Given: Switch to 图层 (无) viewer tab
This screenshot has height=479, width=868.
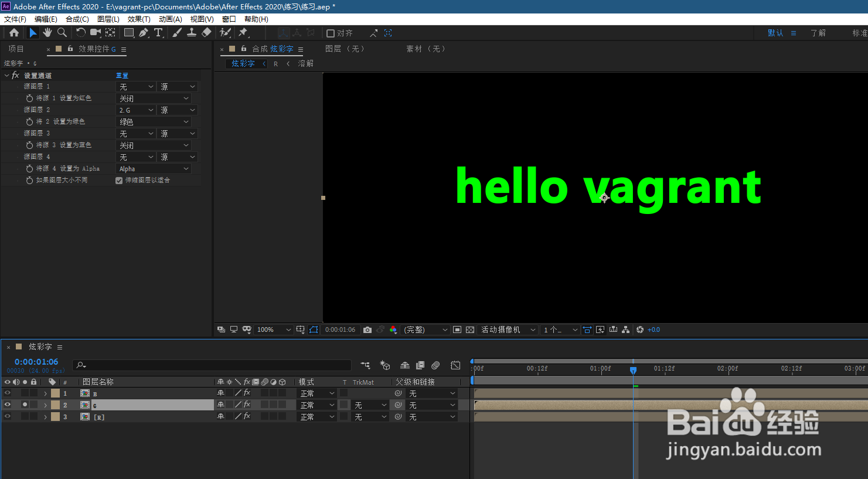Looking at the screenshot, I should coord(345,49).
